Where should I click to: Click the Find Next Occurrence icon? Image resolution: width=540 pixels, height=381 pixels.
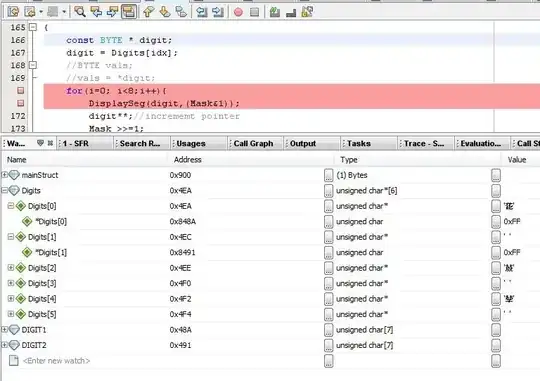pyautogui.click(x=112, y=12)
